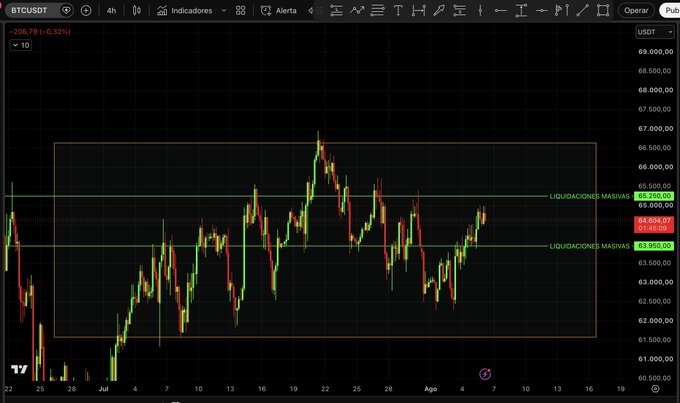Click the Ago label on the time axis
The image size is (680, 403).
431,389
